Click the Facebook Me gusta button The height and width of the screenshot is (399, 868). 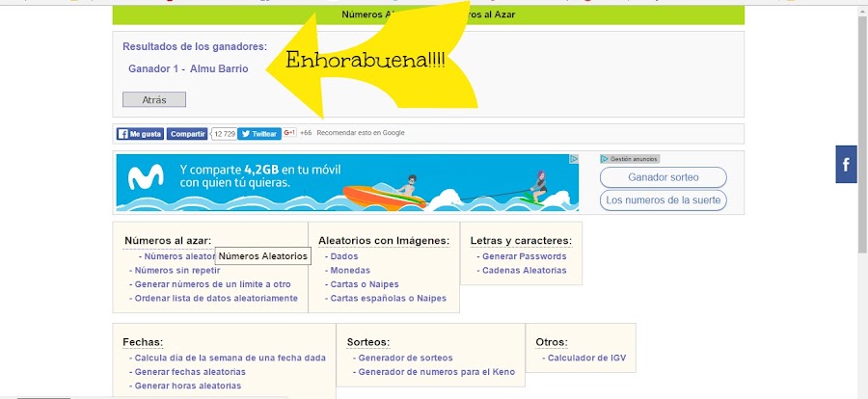pyautogui.click(x=140, y=134)
